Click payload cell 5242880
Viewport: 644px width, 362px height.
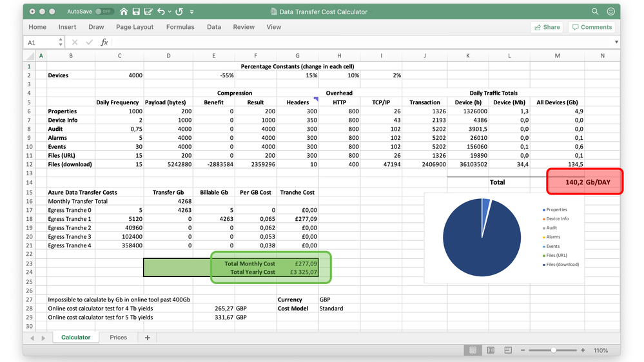pyautogui.click(x=168, y=164)
